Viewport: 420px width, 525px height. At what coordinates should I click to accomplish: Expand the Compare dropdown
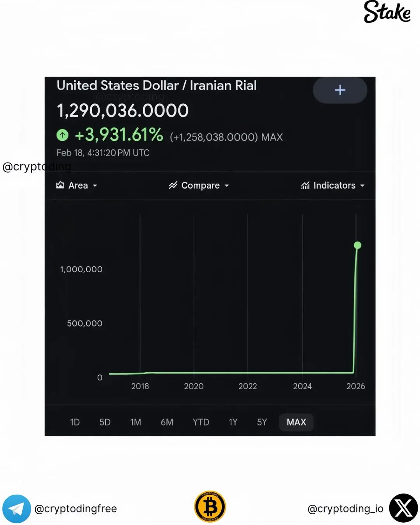199,185
